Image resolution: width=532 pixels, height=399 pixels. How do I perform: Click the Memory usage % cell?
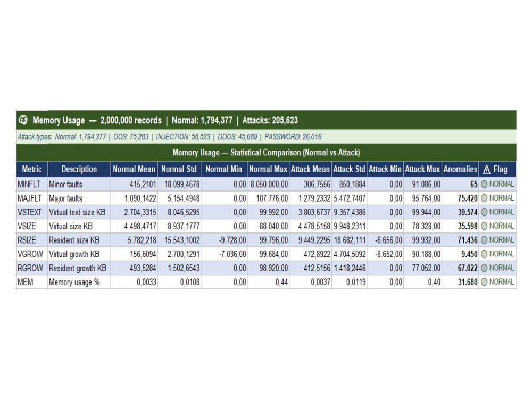(x=79, y=281)
